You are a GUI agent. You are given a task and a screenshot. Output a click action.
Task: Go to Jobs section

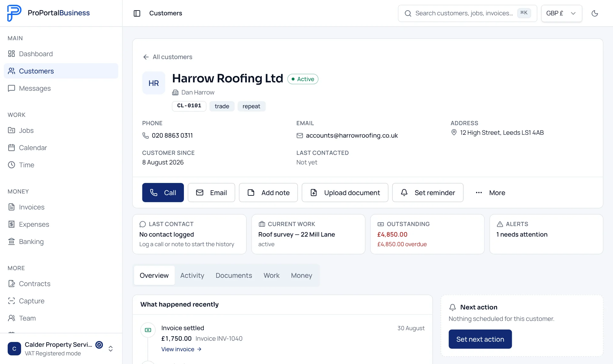(x=61, y=130)
